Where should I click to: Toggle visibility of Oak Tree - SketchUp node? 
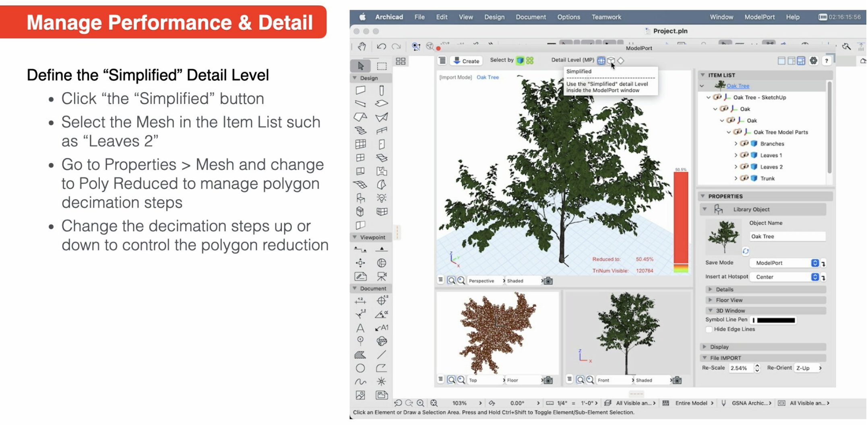point(717,97)
